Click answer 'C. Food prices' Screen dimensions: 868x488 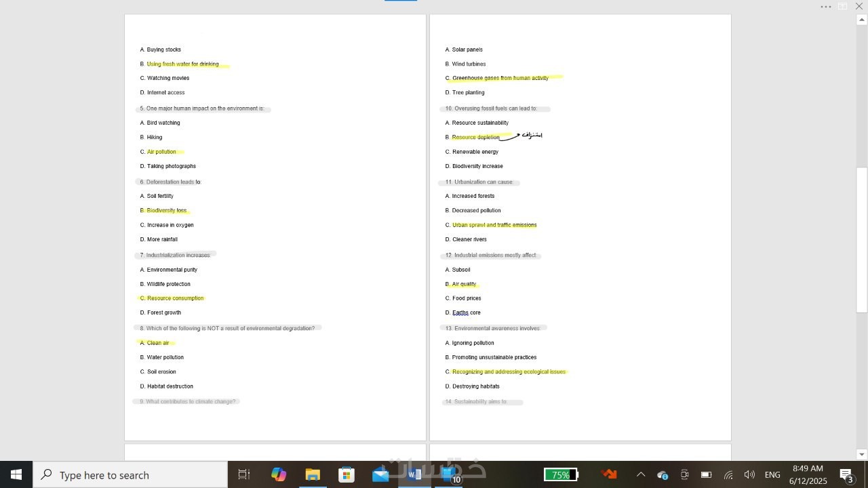coord(463,298)
